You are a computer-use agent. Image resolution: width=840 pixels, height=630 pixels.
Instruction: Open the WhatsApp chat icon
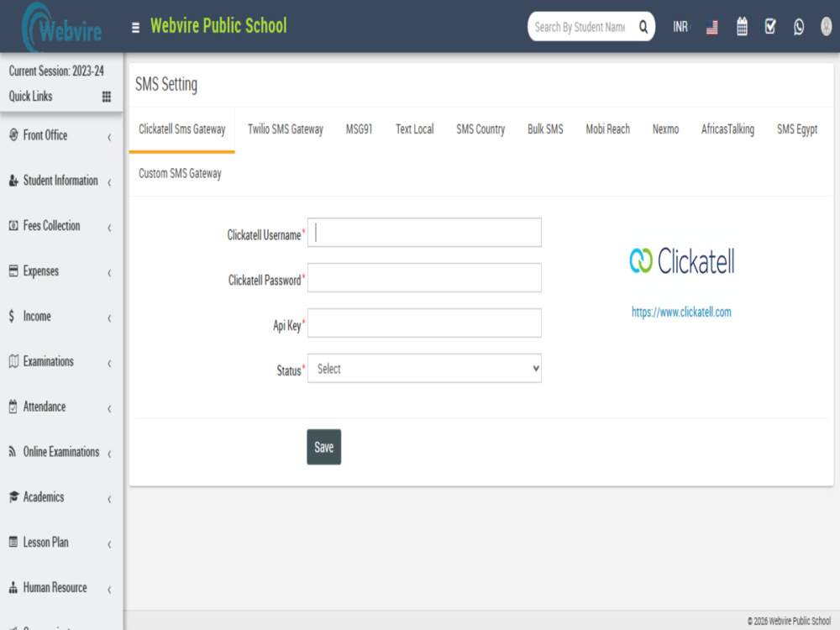point(799,27)
